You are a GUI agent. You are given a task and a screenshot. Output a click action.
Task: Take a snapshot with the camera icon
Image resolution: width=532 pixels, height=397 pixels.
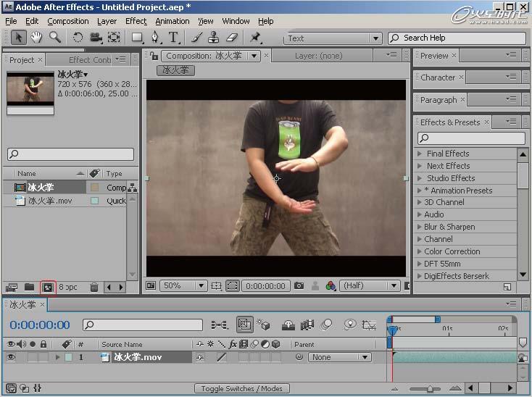click(x=299, y=286)
